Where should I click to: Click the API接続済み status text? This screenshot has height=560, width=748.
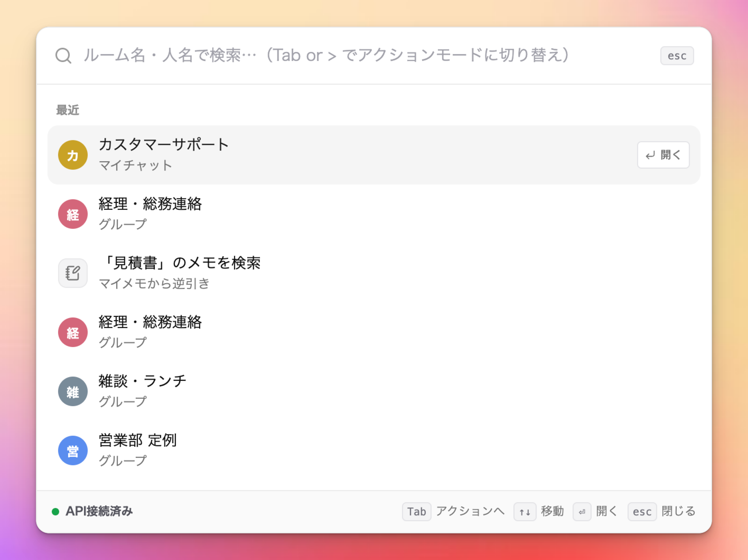pyautogui.click(x=99, y=511)
